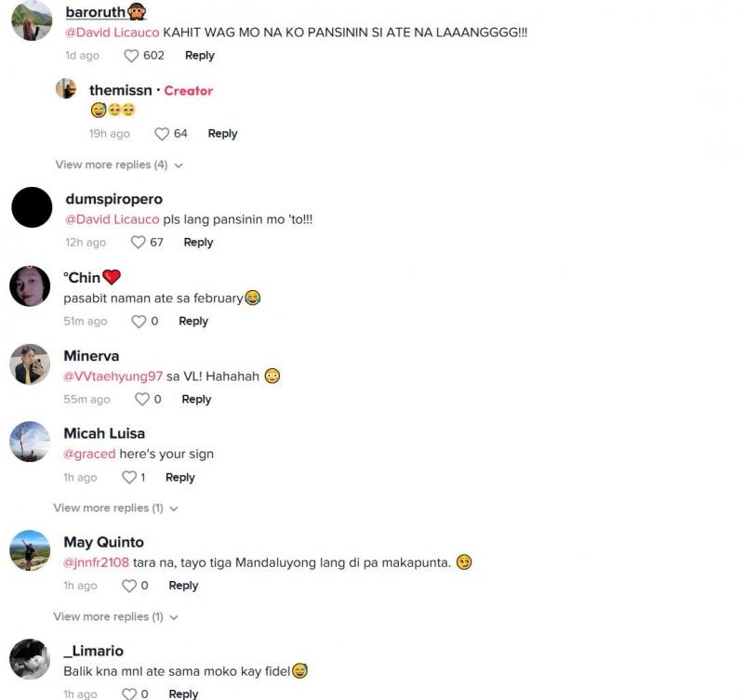Like Chin's february comment heart

(x=139, y=322)
